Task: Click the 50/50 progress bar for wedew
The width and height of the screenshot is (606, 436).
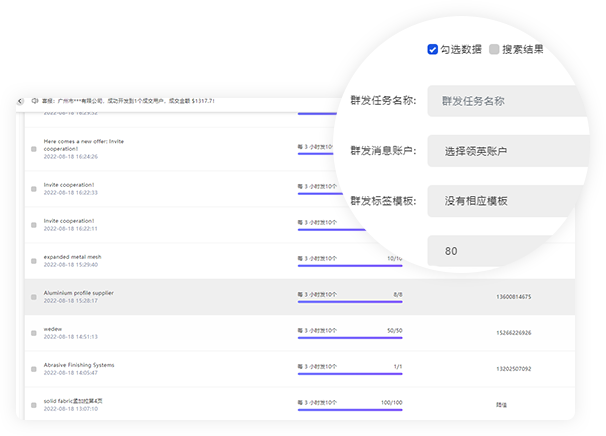Action: pyautogui.click(x=350, y=338)
